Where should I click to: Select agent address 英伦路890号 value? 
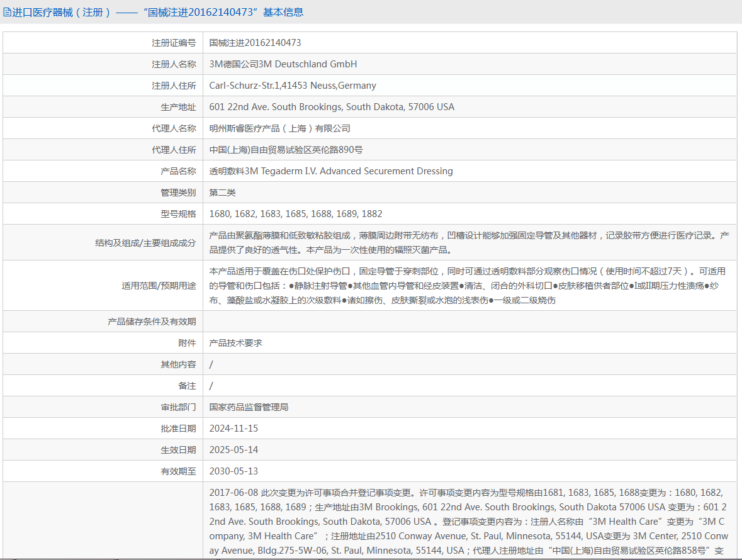coord(286,150)
